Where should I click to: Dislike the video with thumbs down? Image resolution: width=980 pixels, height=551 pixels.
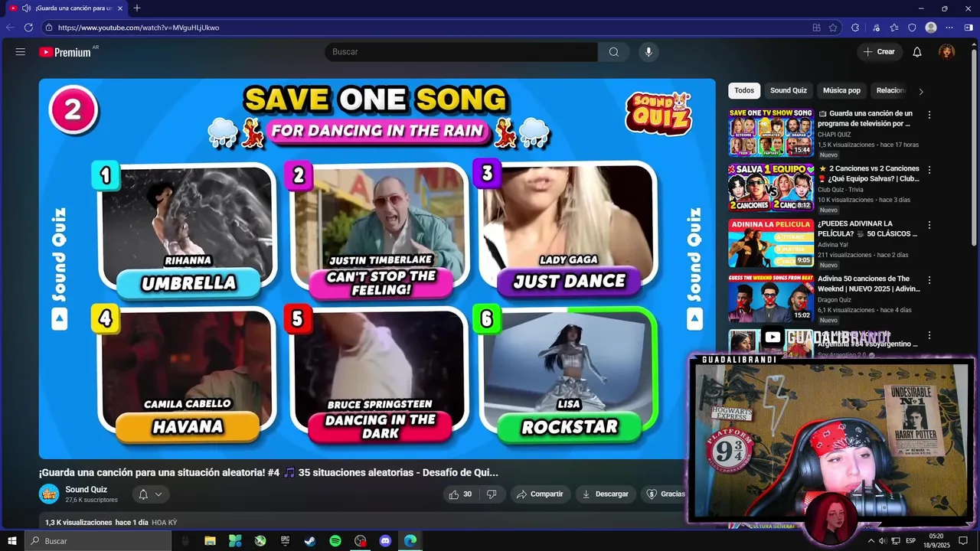[492, 494]
